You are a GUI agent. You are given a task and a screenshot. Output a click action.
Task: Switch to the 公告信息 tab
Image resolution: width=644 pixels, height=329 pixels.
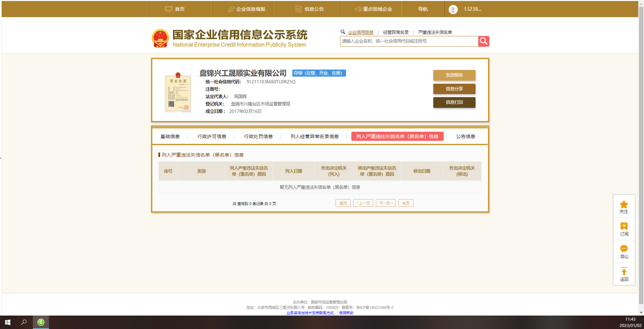point(466,136)
